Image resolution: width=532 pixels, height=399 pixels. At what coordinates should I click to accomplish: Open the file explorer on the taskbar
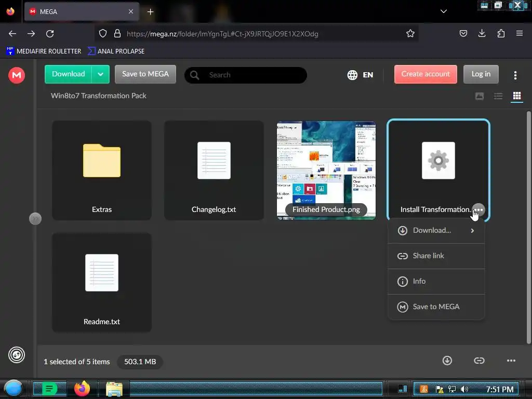(114, 389)
